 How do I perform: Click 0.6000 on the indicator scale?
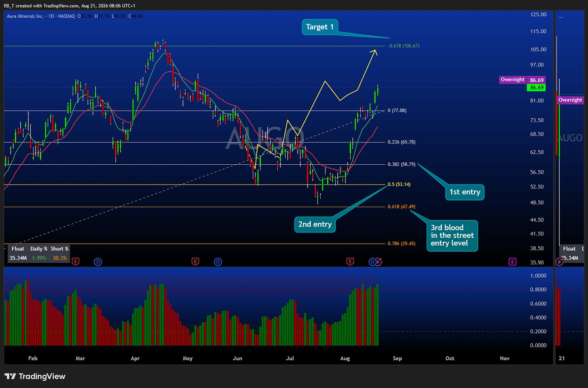(538, 304)
